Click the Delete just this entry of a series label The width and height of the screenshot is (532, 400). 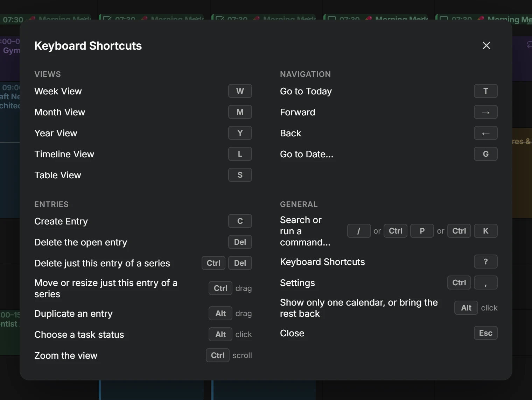102,263
